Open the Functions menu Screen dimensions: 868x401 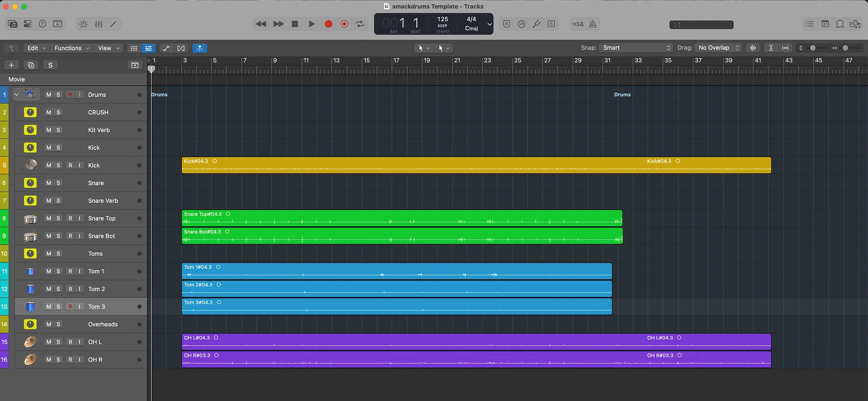(x=72, y=48)
